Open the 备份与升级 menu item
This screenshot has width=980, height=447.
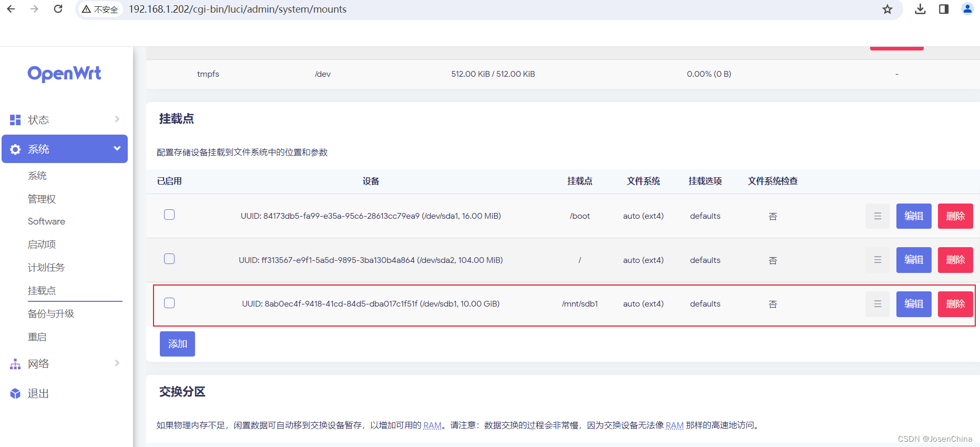[51, 314]
